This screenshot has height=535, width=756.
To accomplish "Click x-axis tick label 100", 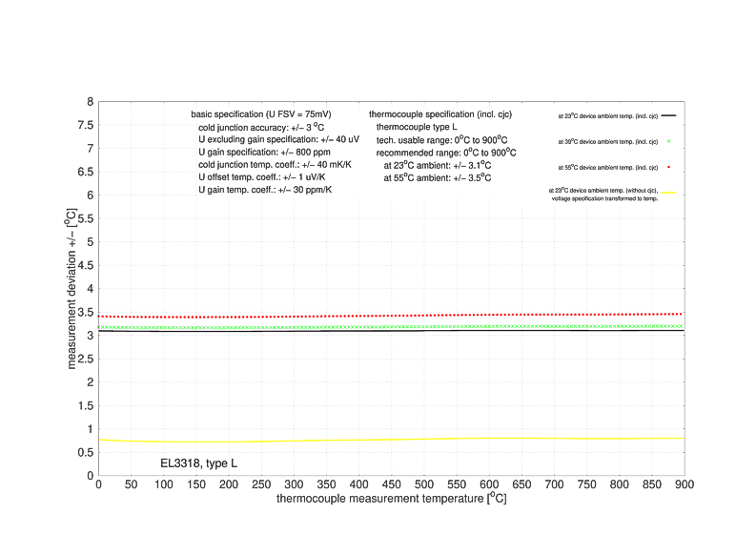I will tap(163, 484).
